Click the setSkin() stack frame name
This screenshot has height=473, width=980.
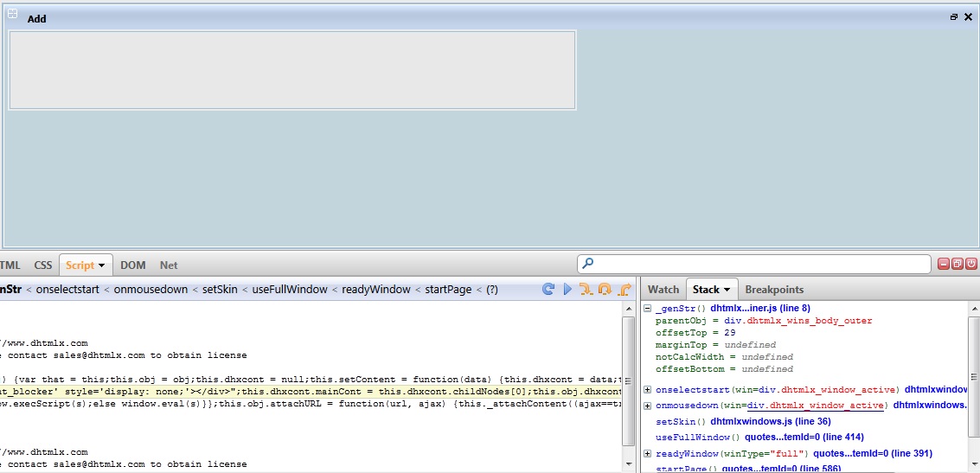(x=681, y=422)
